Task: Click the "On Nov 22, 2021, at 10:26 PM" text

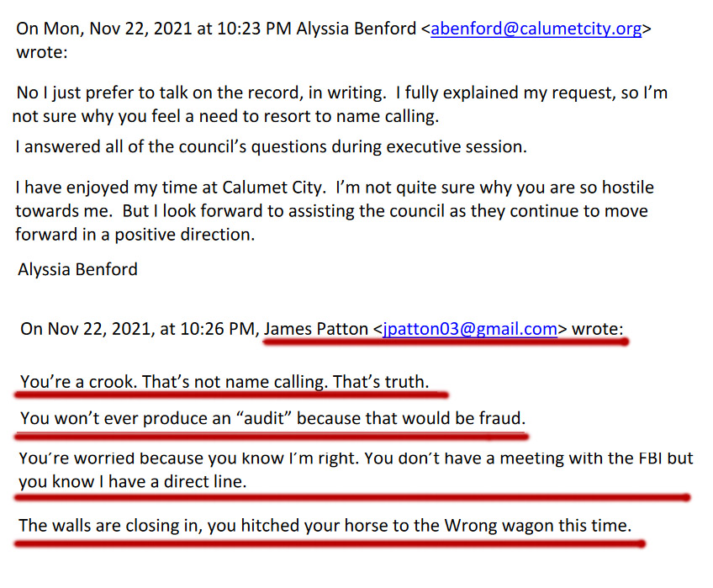Action: (x=139, y=329)
